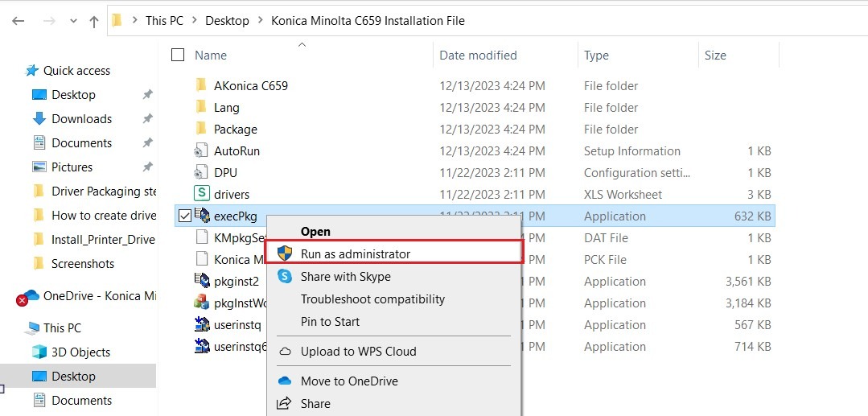Viewport: 868px width, 416px height.
Task: Click the OneDrive cloud icon in sidebar
Action: [x=31, y=296]
